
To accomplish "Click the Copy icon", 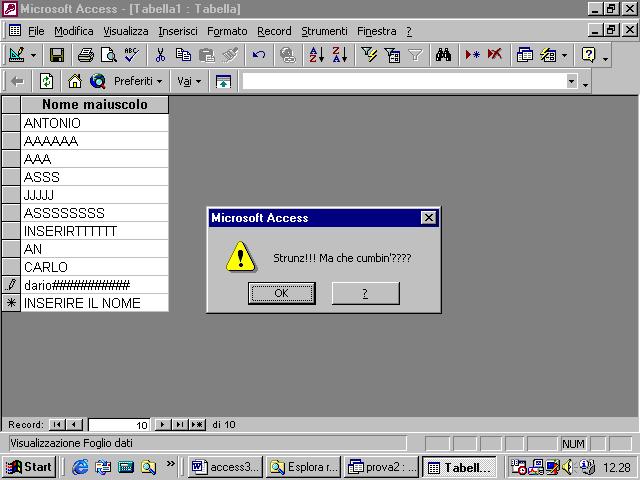I will (183, 55).
